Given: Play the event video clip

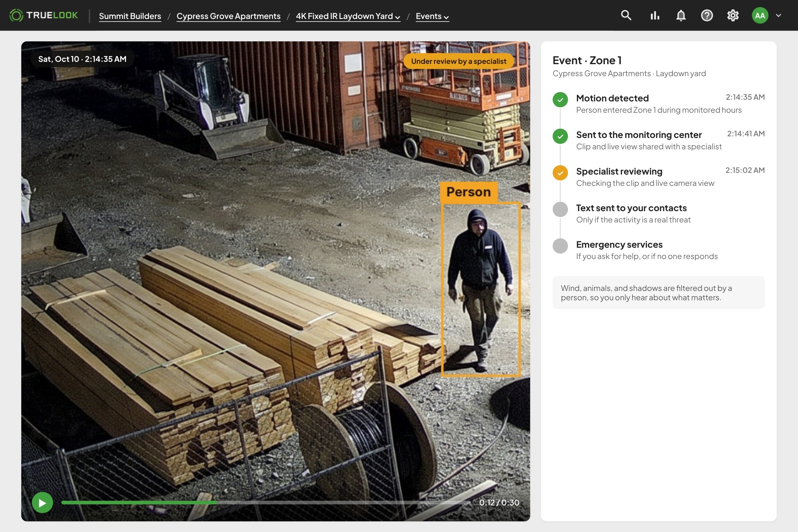Looking at the screenshot, I should pos(43,502).
